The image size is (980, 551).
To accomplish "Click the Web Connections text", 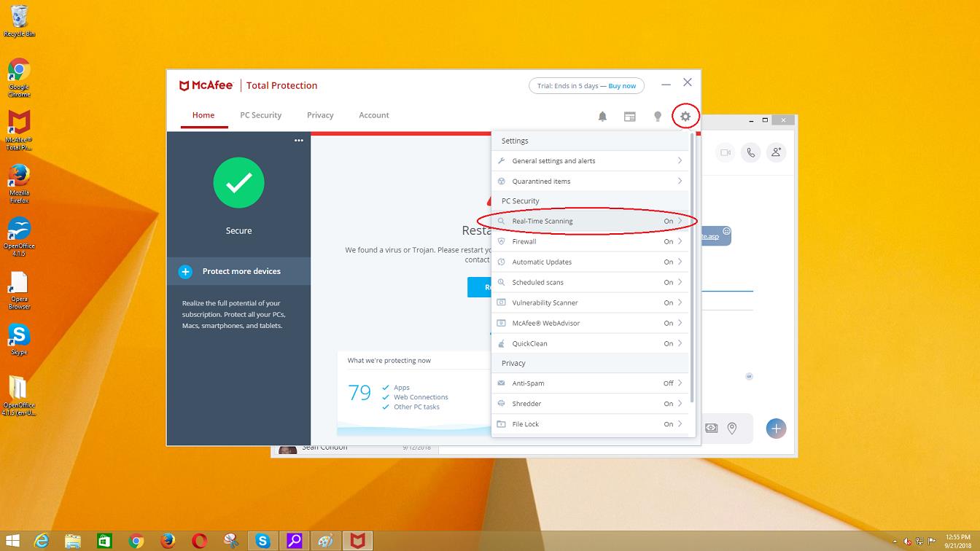I will click(x=421, y=397).
